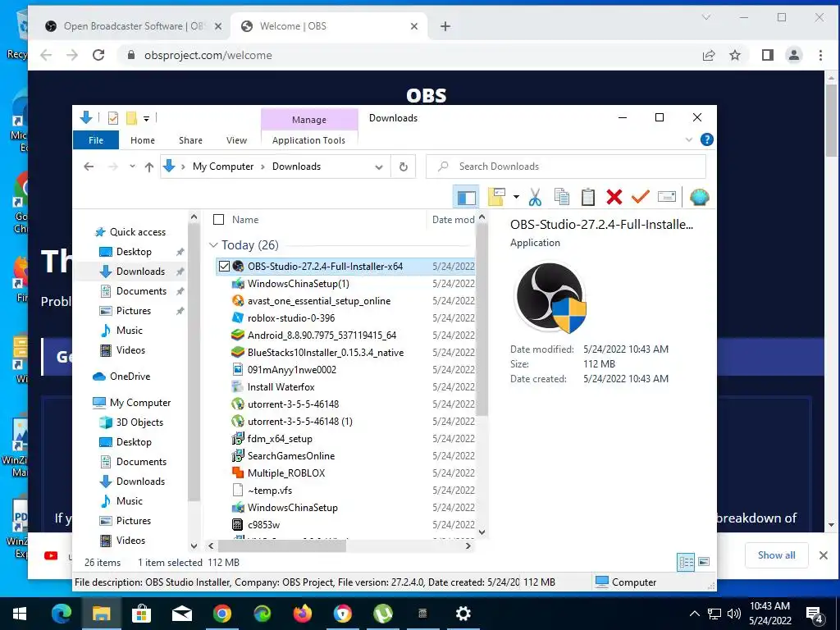The height and width of the screenshot is (630, 840).
Task: Collapse the Today (26) group
Action: coord(213,244)
